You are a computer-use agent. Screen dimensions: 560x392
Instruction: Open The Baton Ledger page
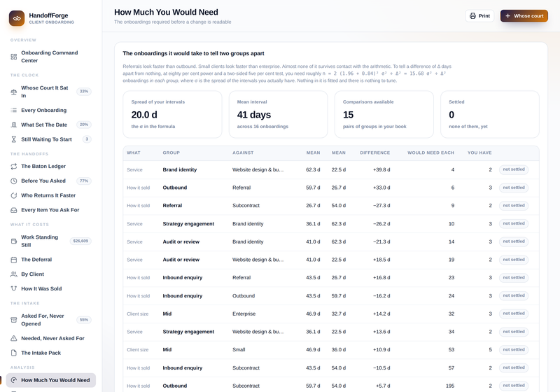(x=50, y=167)
